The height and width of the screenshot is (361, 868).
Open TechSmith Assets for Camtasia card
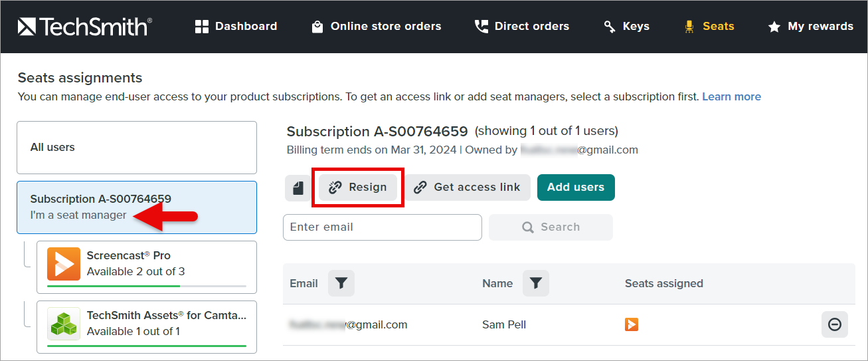tap(147, 327)
